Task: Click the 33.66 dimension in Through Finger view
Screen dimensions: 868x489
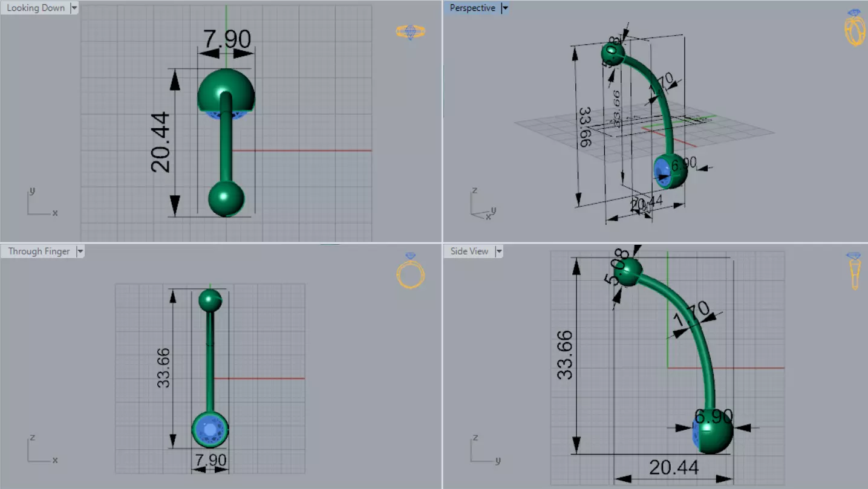Action: (x=163, y=368)
